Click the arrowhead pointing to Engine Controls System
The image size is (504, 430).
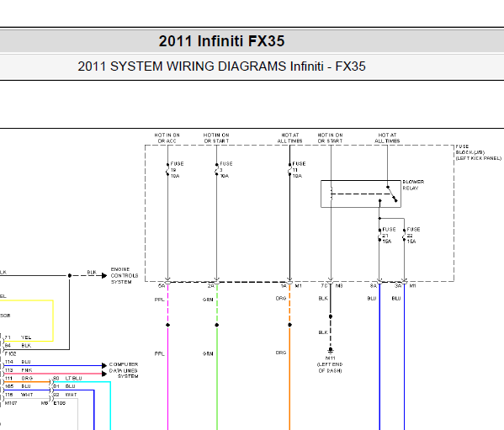[104, 275]
